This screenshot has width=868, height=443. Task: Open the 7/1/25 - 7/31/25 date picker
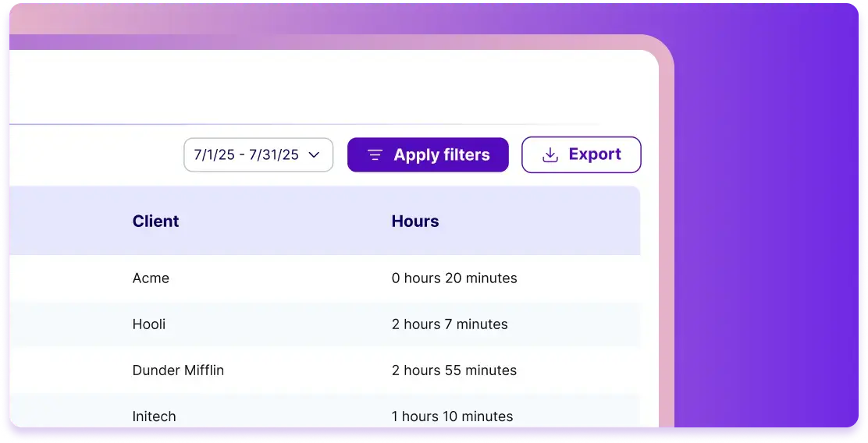tap(247, 155)
